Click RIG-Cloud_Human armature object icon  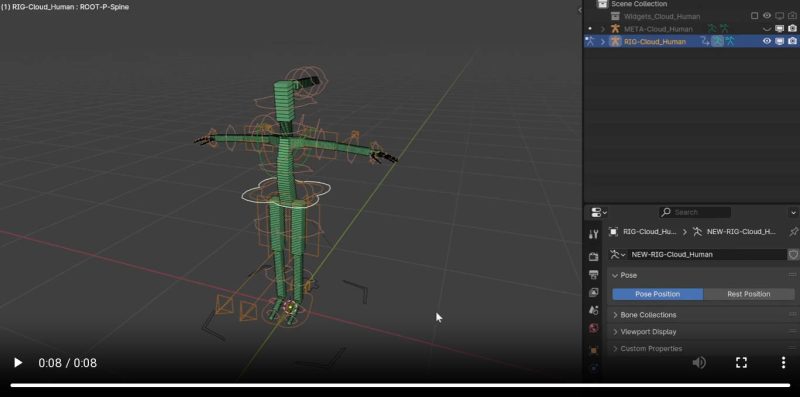pyautogui.click(x=615, y=42)
